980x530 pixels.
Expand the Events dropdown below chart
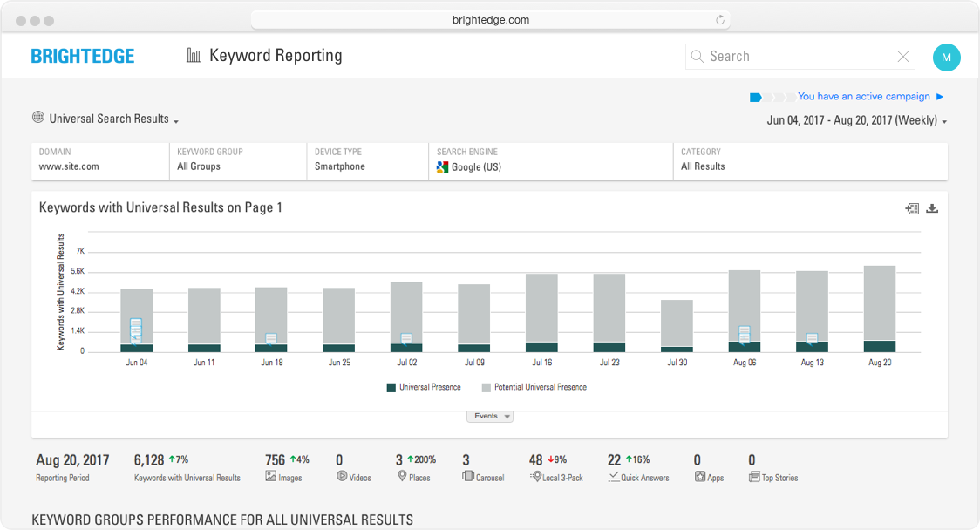click(490, 417)
